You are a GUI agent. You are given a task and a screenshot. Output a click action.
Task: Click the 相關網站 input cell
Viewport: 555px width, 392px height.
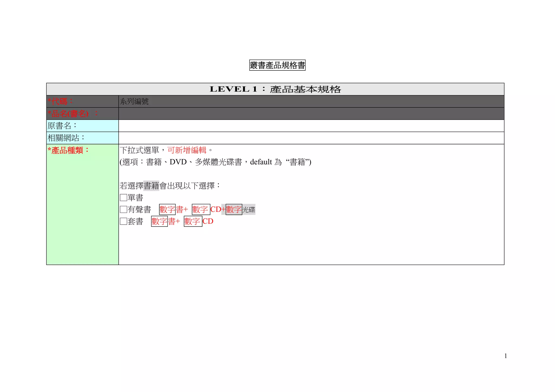[x=311, y=138]
